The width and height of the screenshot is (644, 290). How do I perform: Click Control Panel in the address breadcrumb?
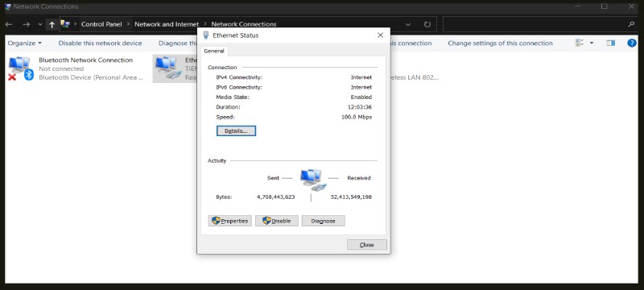(x=101, y=24)
